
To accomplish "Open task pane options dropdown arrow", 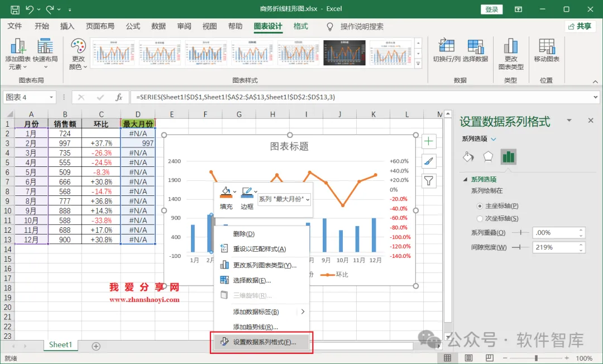I will (x=569, y=121).
